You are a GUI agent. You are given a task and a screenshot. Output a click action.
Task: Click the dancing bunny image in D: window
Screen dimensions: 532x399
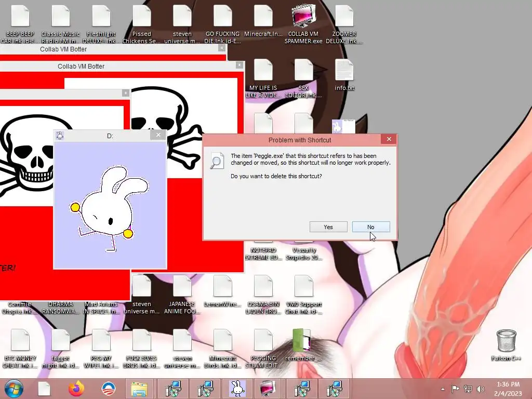(109, 208)
